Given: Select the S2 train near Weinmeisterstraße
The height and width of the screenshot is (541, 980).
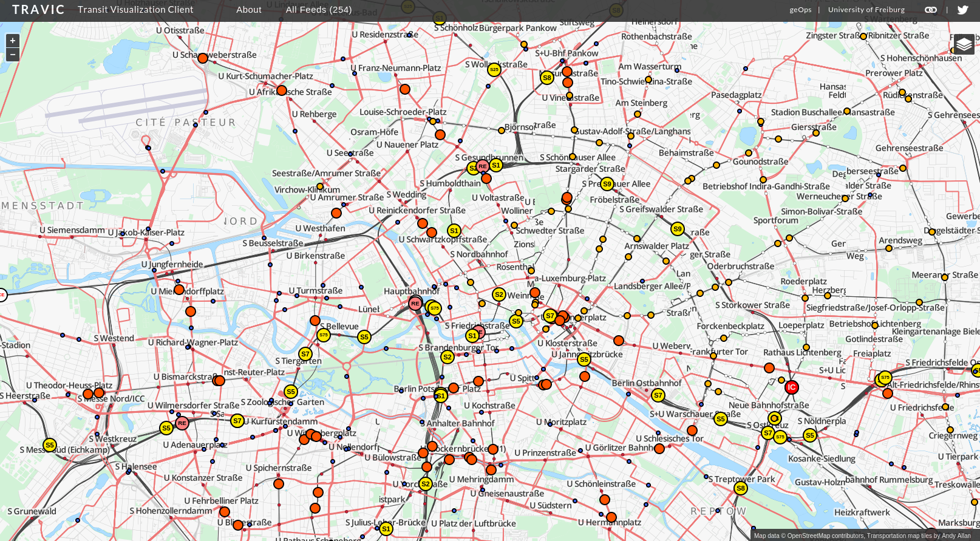Looking at the screenshot, I should coord(499,294).
